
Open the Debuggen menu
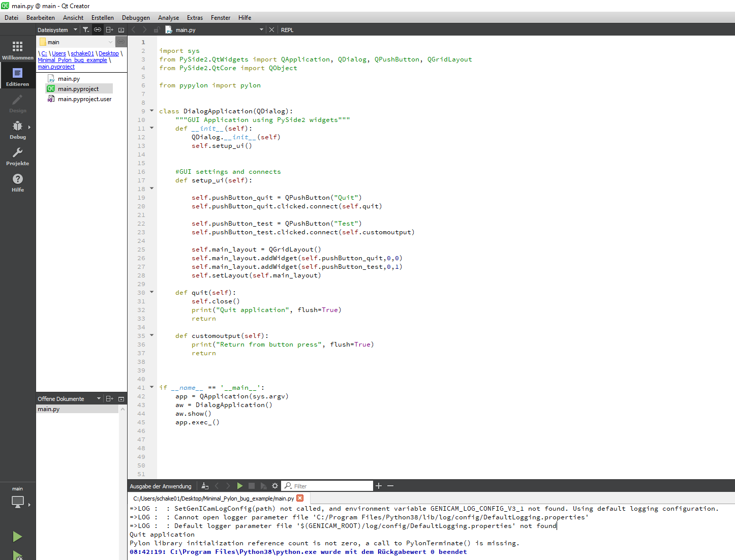136,18
